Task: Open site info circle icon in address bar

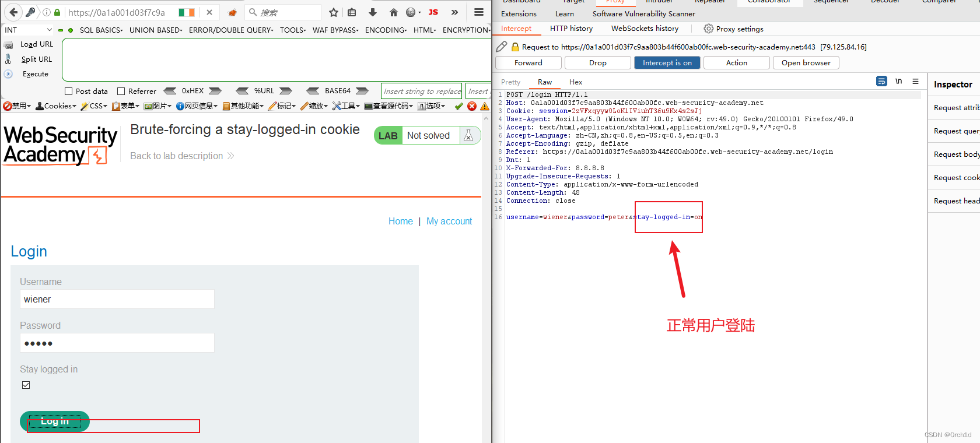Action: pyautogui.click(x=47, y=12)
